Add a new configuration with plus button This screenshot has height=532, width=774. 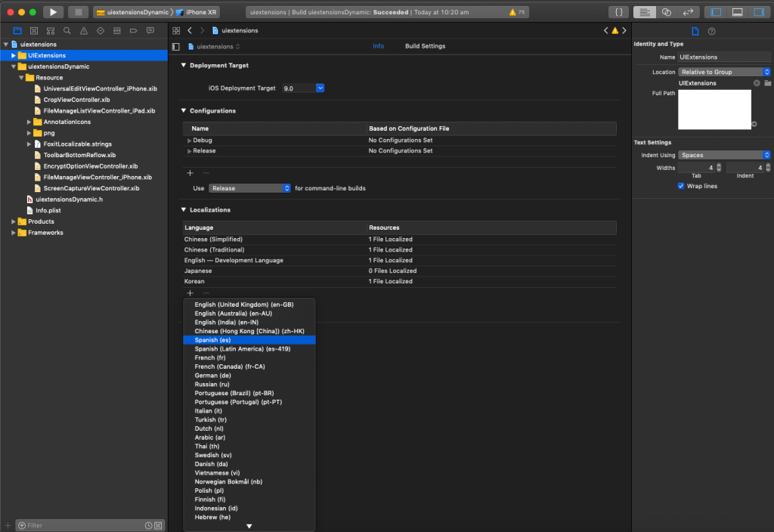click(190, 173)
